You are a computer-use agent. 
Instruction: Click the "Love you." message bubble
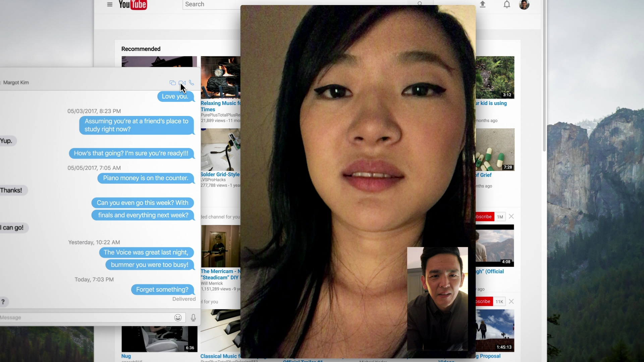pos(175,97)
